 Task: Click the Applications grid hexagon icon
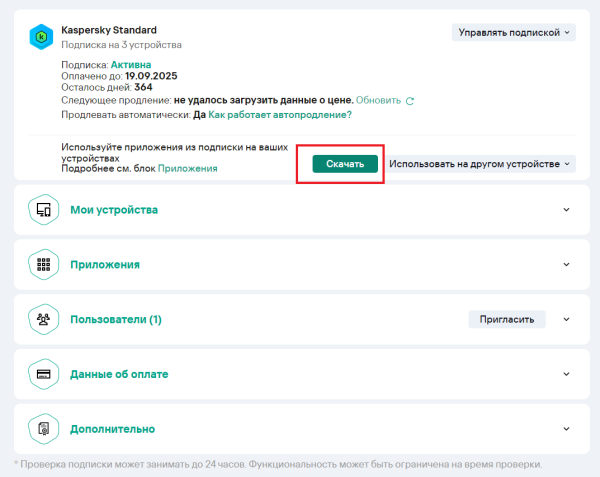[x=43, y=265]
